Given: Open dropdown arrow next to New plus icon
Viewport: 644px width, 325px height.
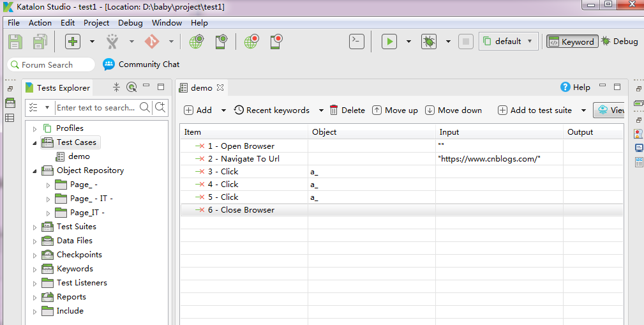Looking at the screenshot, I should (92, 42).
